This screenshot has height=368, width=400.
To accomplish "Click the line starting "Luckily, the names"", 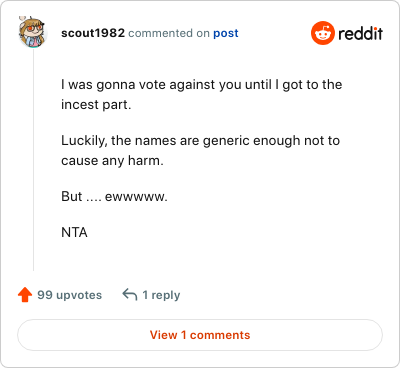I will coord(200,141).
